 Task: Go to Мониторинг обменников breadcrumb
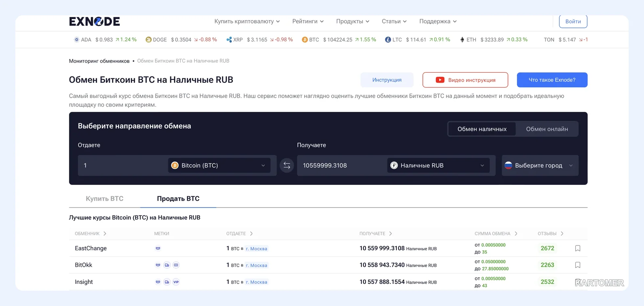tap(99, 61)
